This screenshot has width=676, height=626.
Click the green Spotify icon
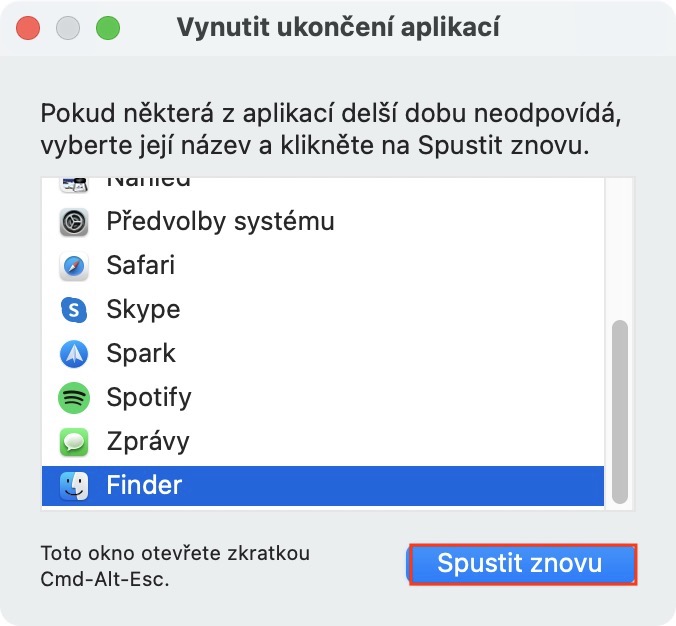[74, 398]
